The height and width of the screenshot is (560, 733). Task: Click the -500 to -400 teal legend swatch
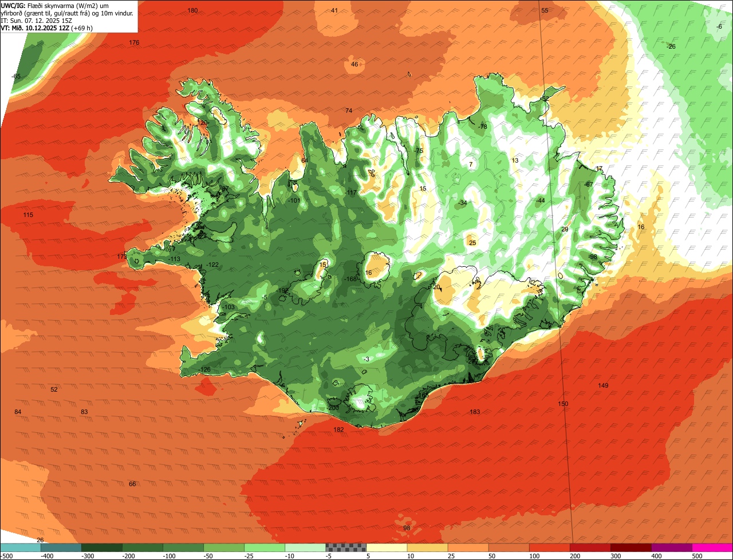(x=20, y=547)
